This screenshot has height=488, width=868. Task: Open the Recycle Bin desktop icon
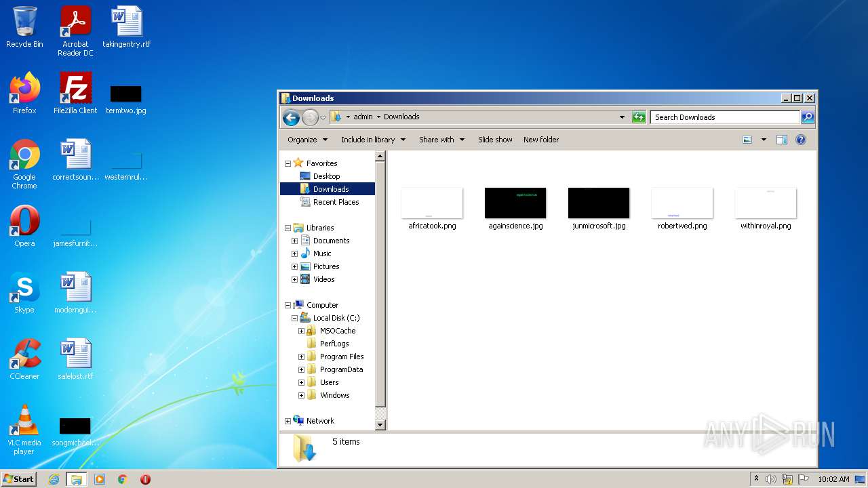click(24, 27)
